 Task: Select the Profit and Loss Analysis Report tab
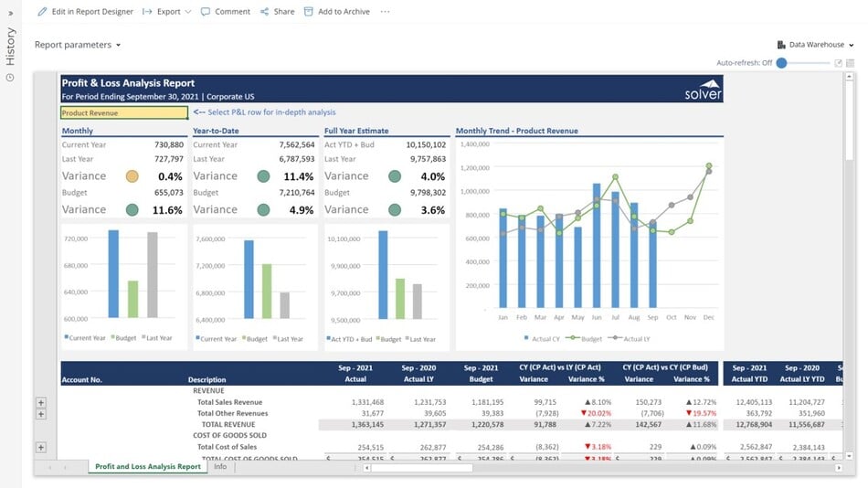click(x=147, y=467)
